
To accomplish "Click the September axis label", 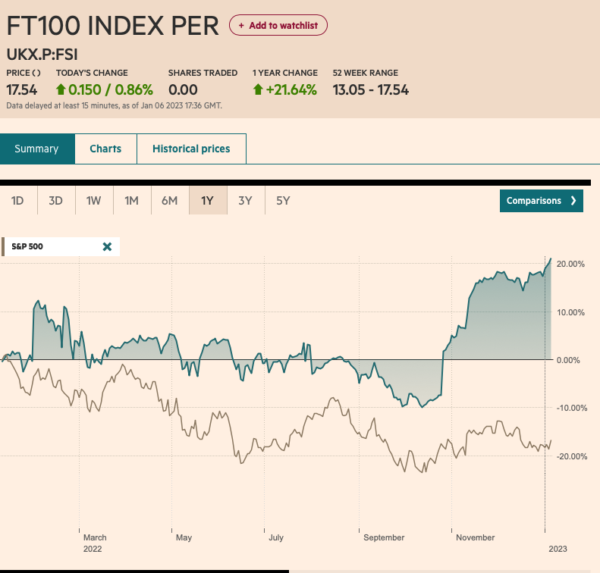I will [x=384, y=537].
